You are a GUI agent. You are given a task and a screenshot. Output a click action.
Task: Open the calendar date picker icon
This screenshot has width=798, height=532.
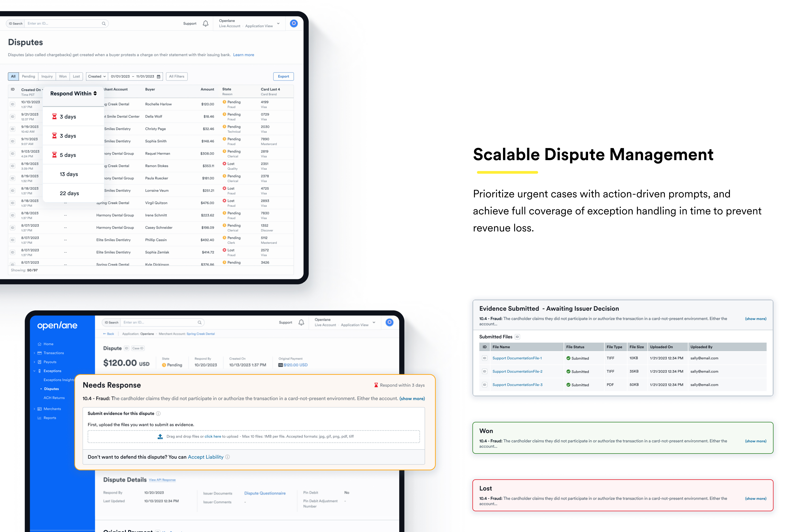click(159, 77)
